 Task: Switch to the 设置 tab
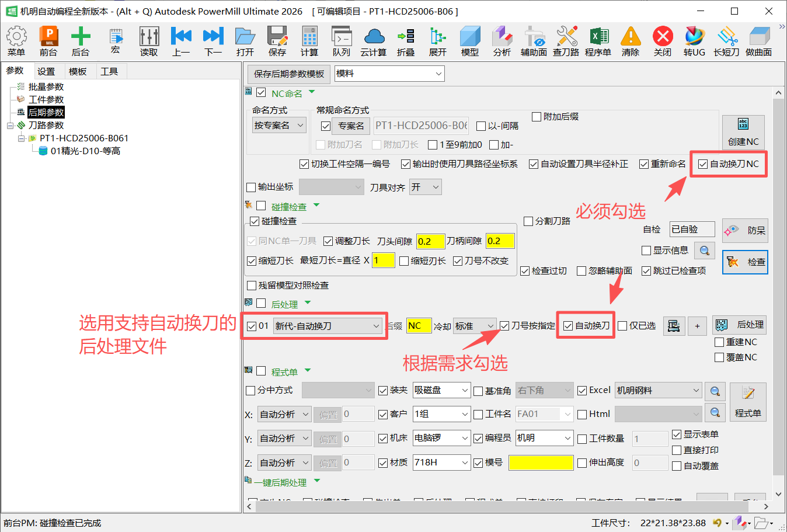click(46, 71)
